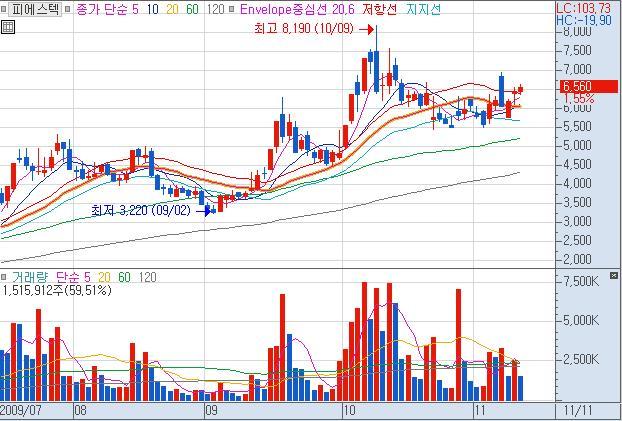This screenshot has height=421, width=622.
Task: Click the 거래량 volume indicator label
Action: (x=29, y=277)
